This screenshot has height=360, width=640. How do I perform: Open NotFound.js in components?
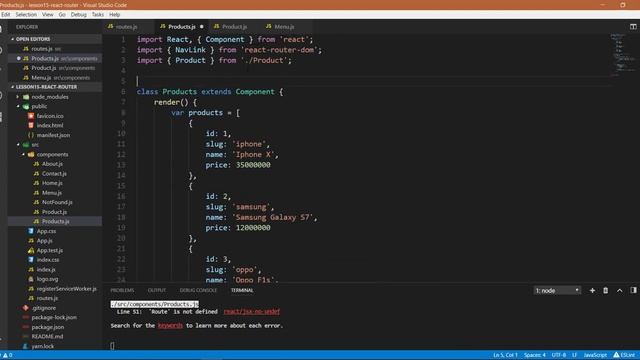click(x=57, y=202)
